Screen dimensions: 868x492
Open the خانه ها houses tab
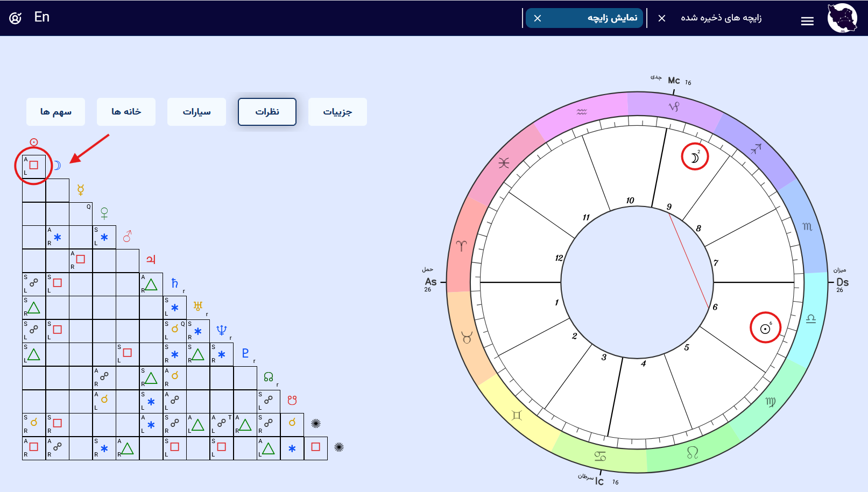tap(126, 112)
